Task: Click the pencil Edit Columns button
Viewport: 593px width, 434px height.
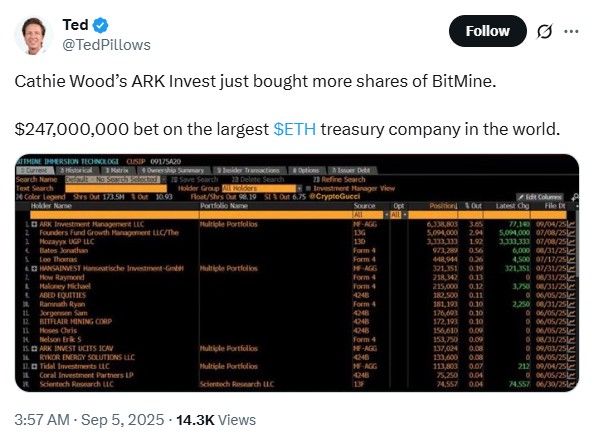Action: (540, 197)
